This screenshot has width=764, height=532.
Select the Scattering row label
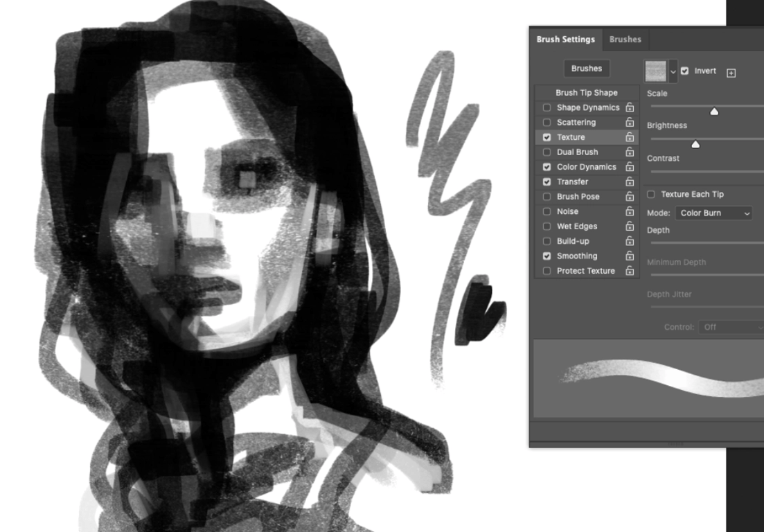pos(576,123)
